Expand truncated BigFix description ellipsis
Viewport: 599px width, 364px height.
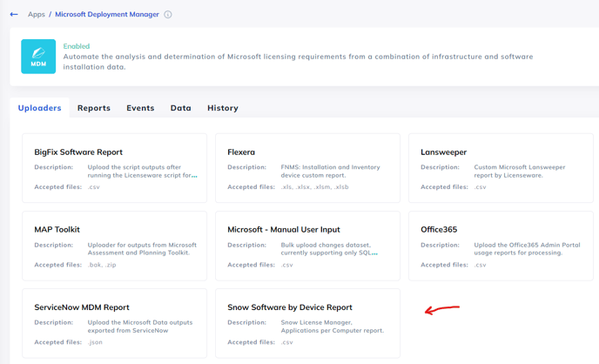(x=194, y=176)
